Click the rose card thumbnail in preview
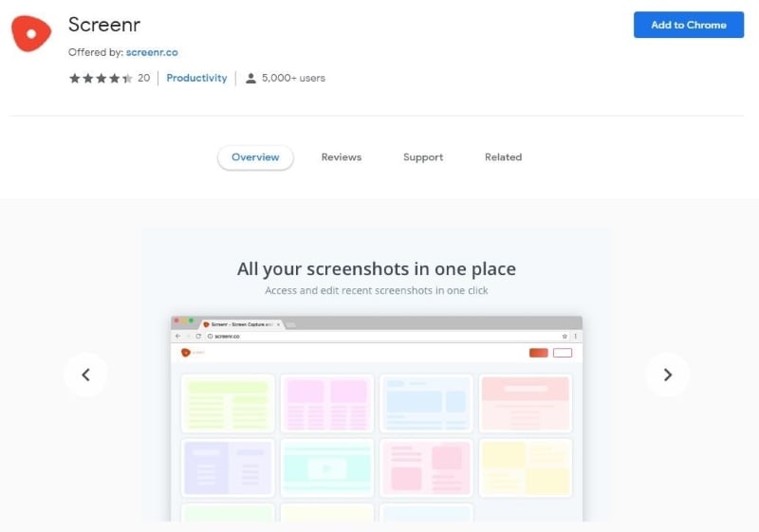The image size is (759, 532). (426, 468)
